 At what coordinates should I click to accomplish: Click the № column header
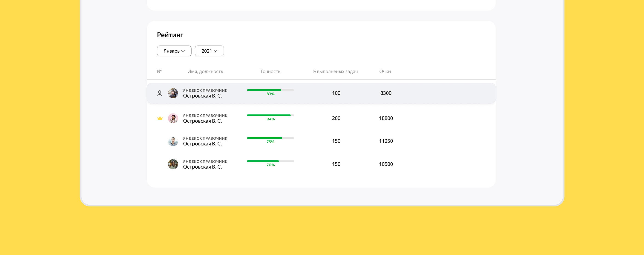coord(159,71)
